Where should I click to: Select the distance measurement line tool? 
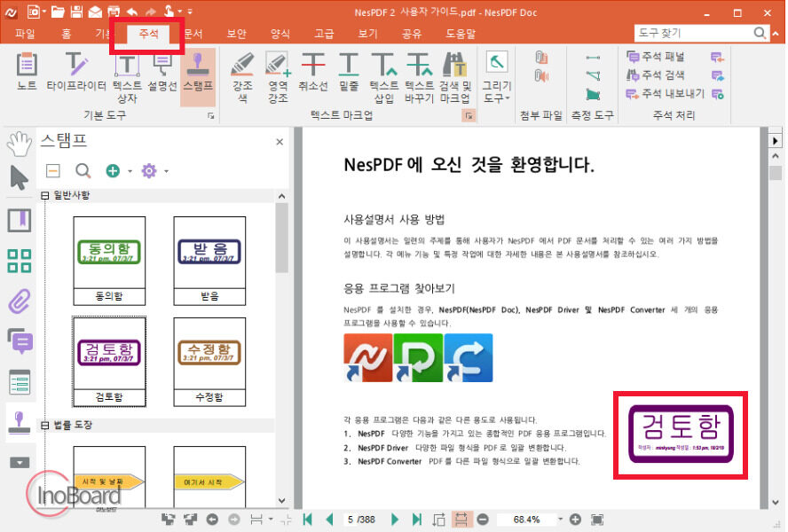tap(593, 58)
